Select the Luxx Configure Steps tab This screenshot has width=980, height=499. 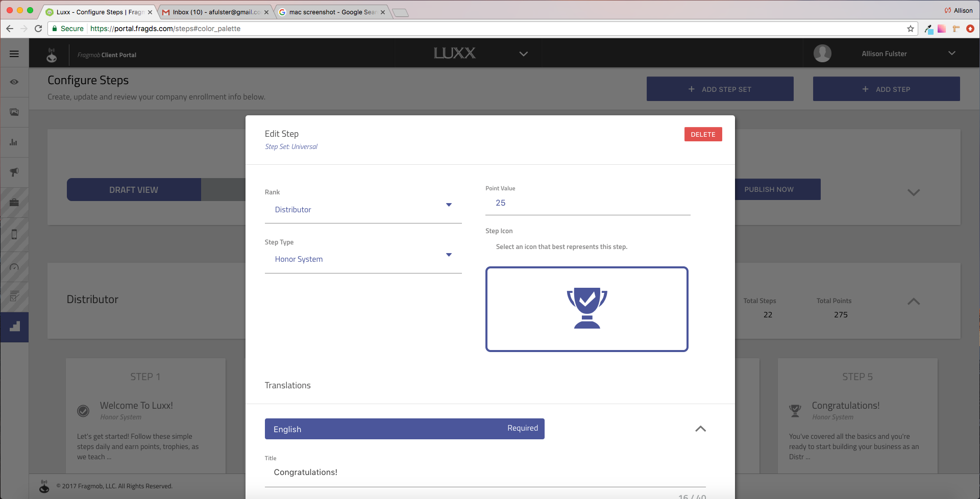pyautogui.click(x=100, y=12)
